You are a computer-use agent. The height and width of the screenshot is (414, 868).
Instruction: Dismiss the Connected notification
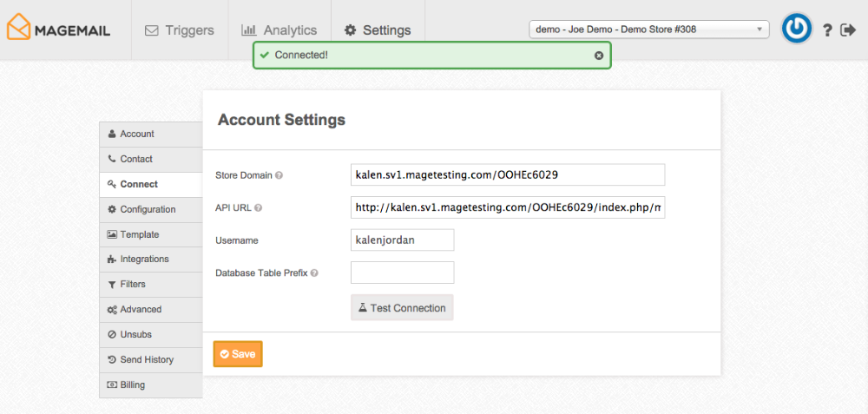pos(598,56)
